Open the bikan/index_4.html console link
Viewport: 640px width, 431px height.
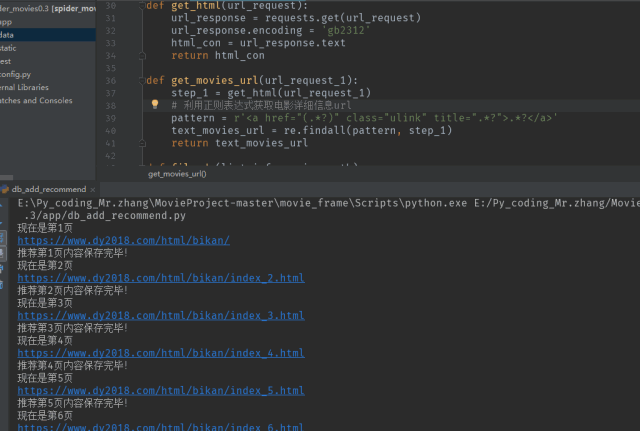pyautogui.click(x=161, y=353)
